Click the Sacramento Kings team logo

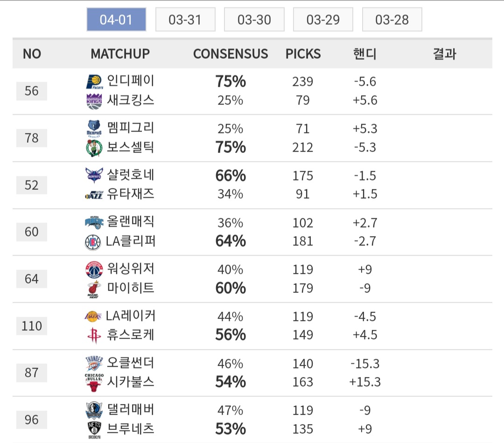[94, 101]
